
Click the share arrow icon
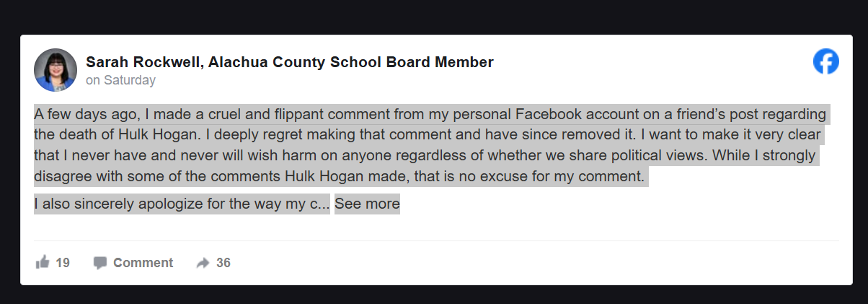tap(203, 263)
